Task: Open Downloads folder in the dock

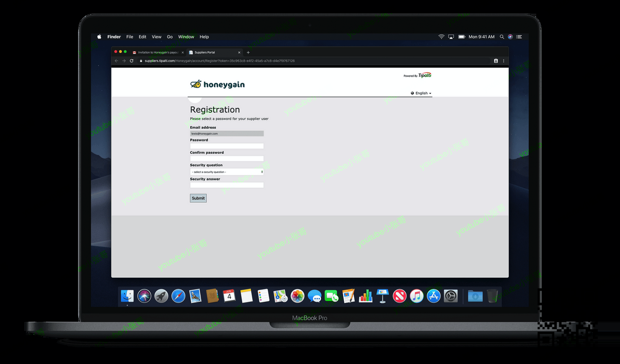Action: click(x=475, y=296)
